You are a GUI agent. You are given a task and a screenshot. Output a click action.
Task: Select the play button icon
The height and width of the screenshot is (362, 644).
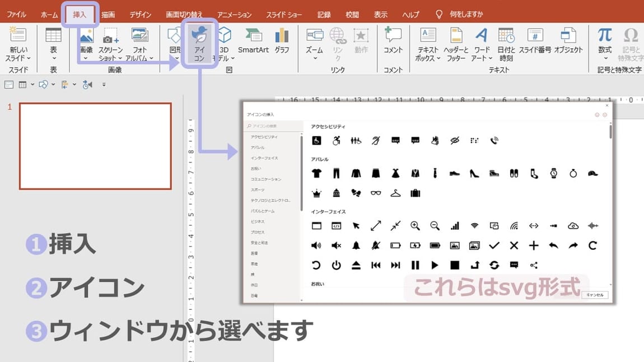[435, 265]
